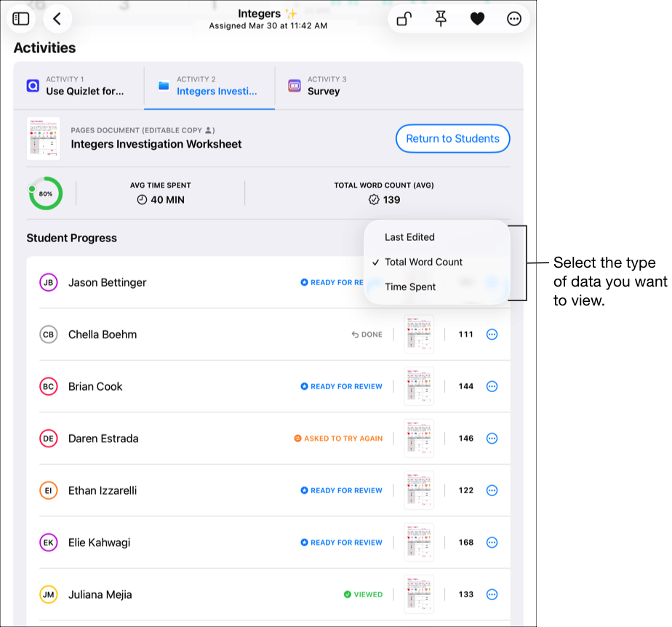This screenshot has height=627, width=672.
Task: Toggle the sidebar panel icon
Action: [x=21, y=18]
